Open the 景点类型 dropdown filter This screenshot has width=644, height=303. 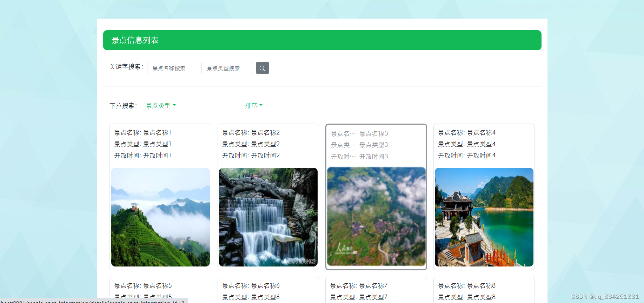161,106
